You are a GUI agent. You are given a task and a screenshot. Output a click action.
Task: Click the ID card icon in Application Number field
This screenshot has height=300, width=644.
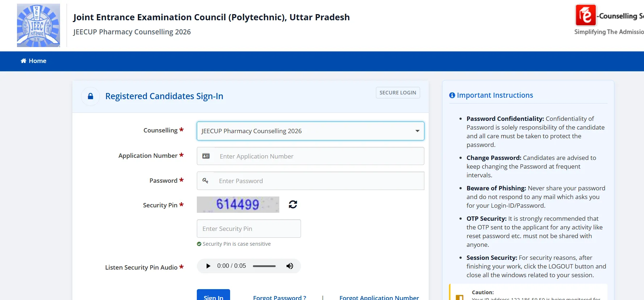pos(206,156)
